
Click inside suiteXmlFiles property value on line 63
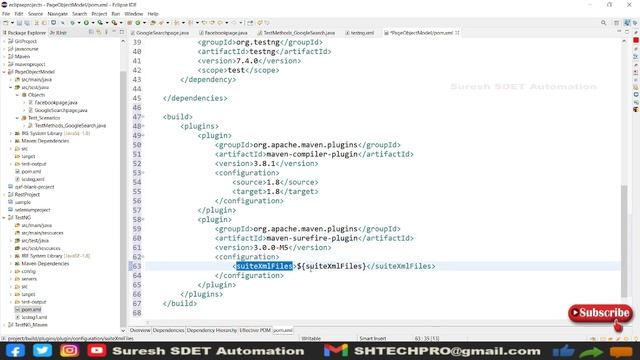[x=331, y=266]
